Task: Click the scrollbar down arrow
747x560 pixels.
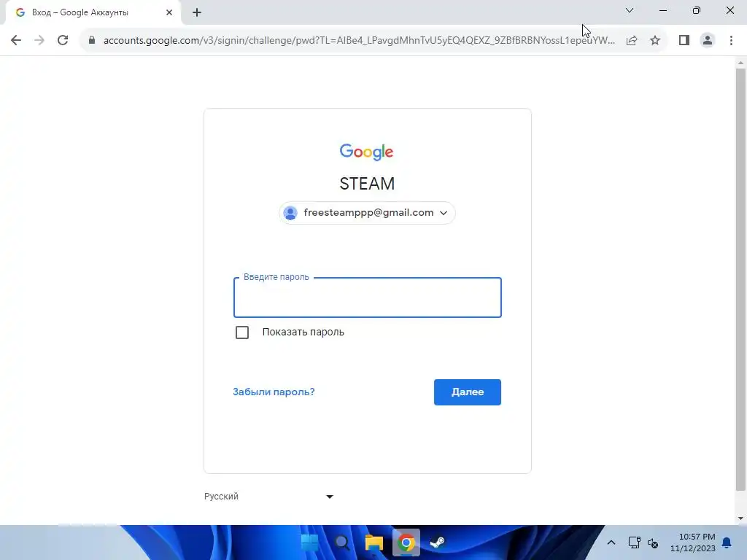Action: (x=741, y=518)
